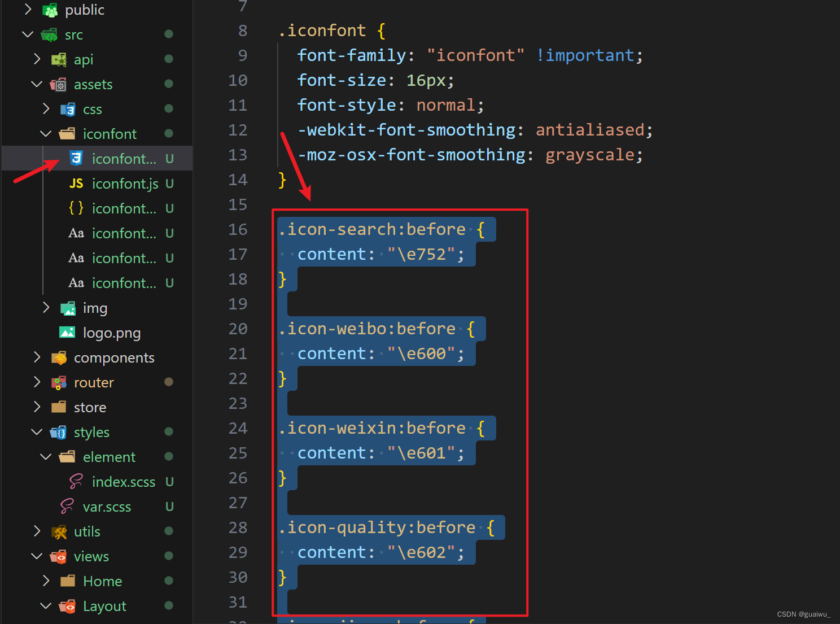Open the logo.png file
The width and height of the screenshot is (840, 624).
[112, 333]
